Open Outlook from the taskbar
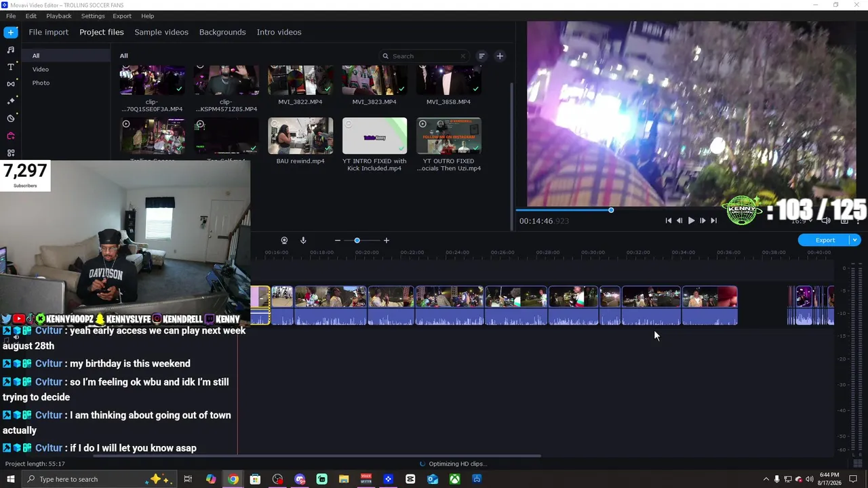The image size is (868, 488). pyautogui.click(x=433, y=479)
